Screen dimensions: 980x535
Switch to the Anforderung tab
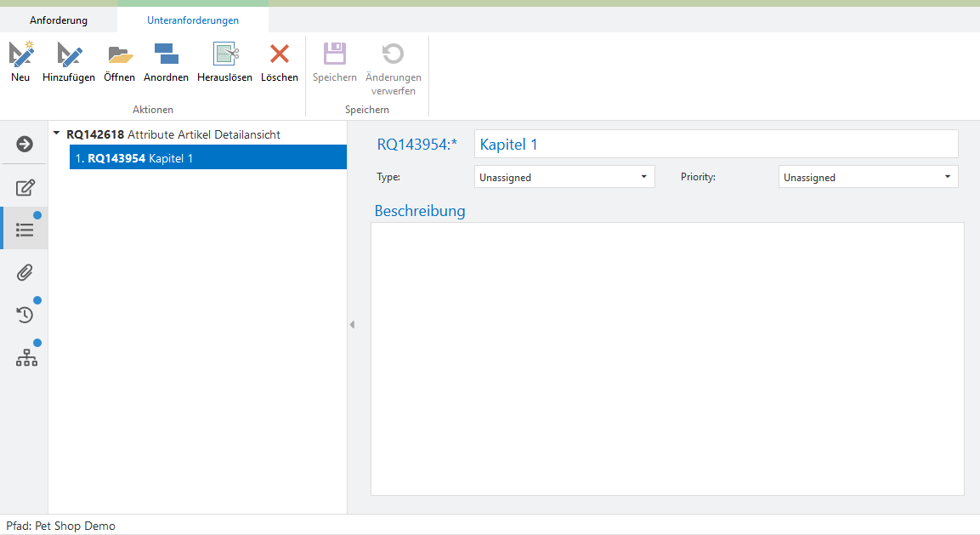pos(59,20)
